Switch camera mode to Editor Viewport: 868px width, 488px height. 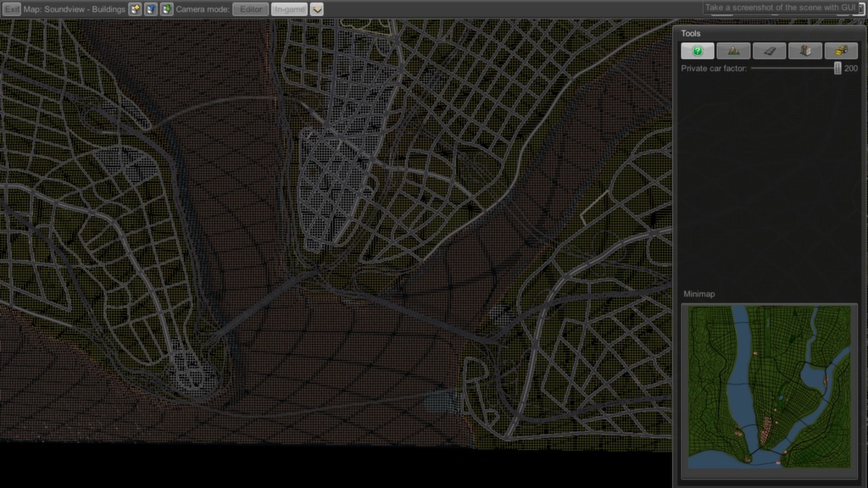(250, 9)
